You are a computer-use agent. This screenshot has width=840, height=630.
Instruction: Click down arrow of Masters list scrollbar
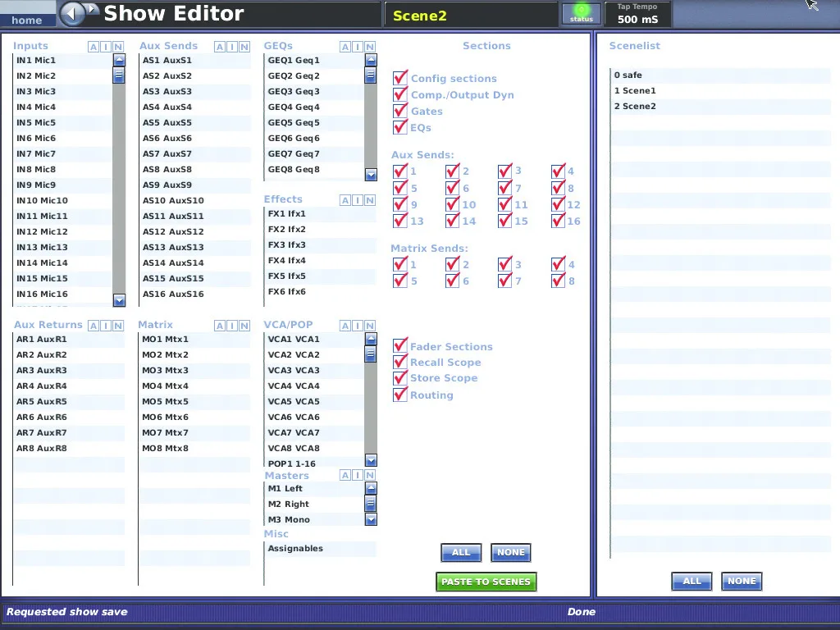tap(371, 519)
